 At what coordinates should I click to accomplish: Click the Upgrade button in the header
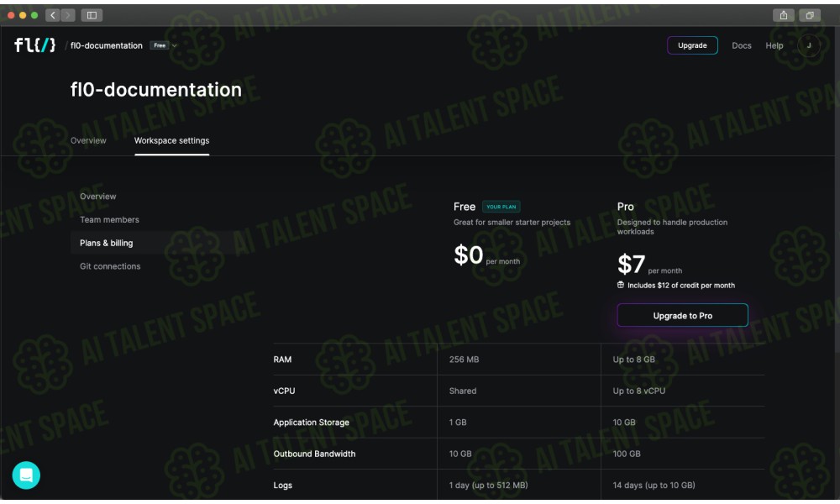692,45
